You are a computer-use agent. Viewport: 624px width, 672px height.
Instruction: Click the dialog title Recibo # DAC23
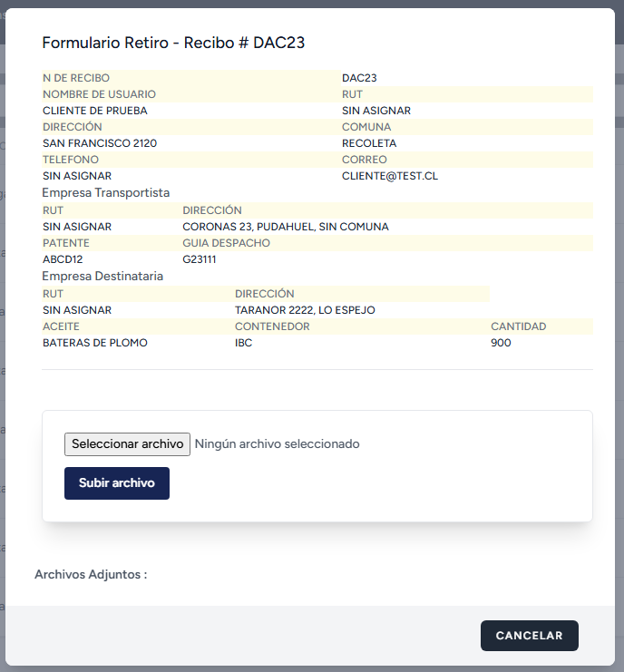180,43
